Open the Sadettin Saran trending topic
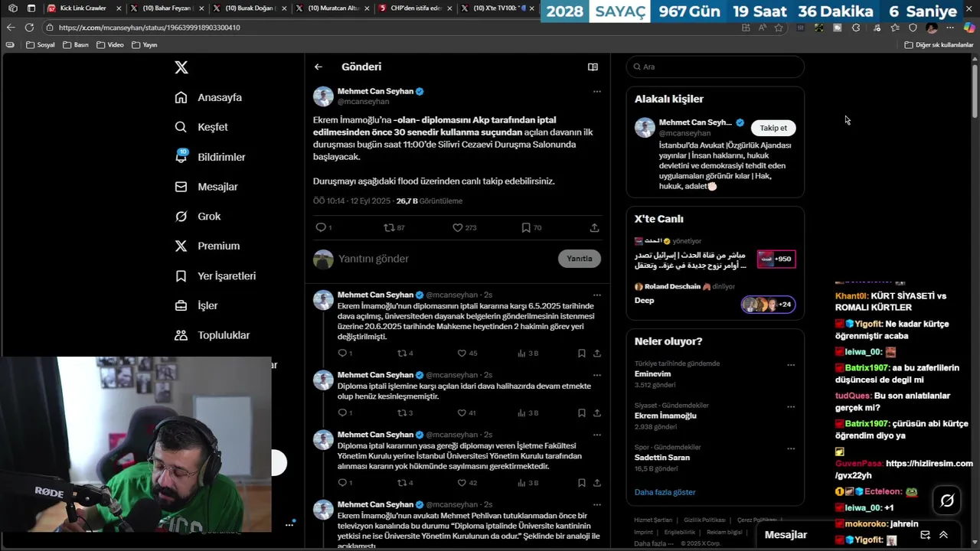This screenshot has width=980, height=551. [x=662, y=458]
